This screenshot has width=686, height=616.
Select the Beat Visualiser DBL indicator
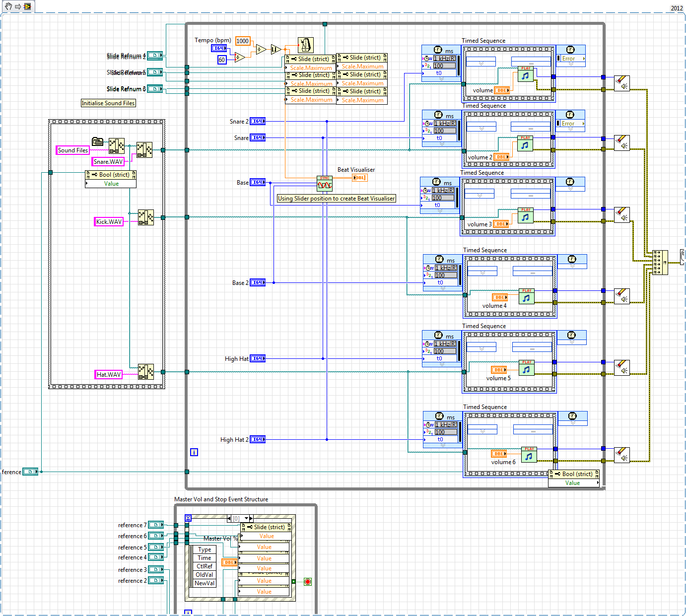point(360,178)
